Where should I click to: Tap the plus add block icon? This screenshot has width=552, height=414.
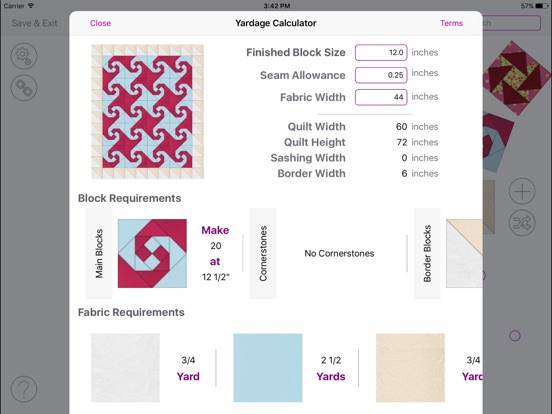pyautogui.click(x=522, y=192)
